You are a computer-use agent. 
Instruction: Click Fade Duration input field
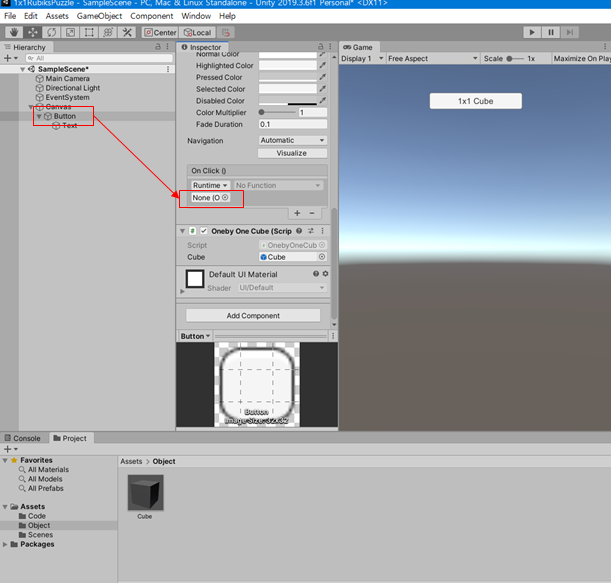(x=293, y=124)
